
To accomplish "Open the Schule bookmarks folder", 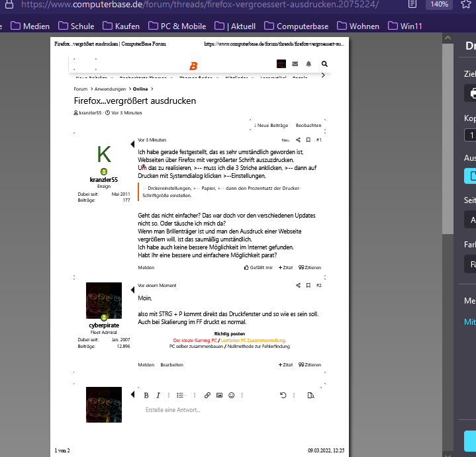I will 76,26.
